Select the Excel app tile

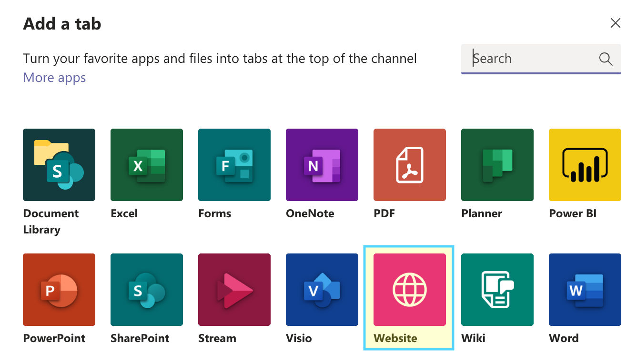(147, 165)
